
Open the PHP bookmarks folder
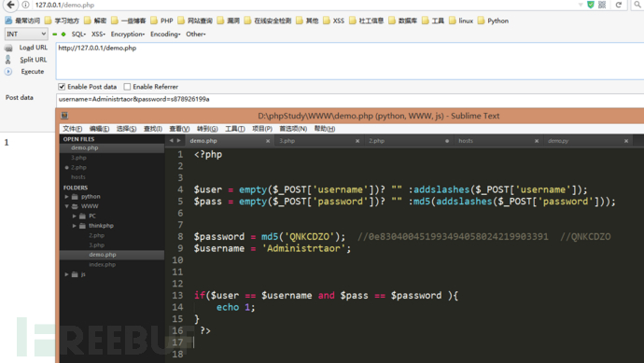click(x=161, y=21)
